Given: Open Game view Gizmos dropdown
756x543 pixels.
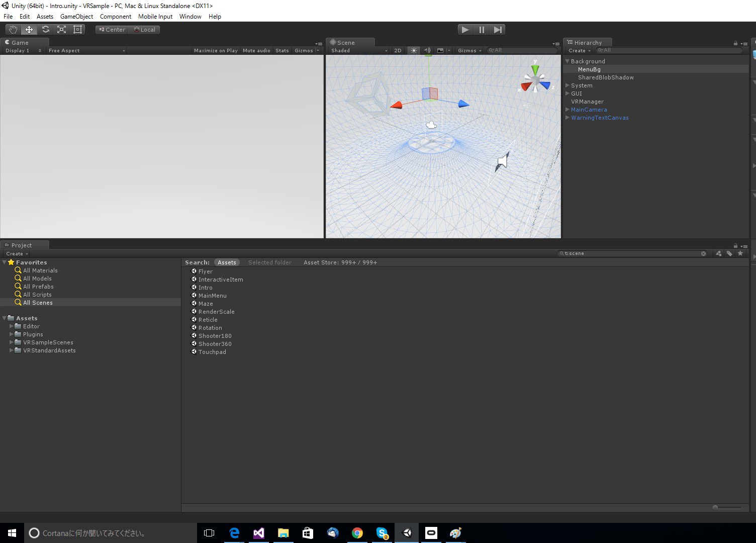Looking at the screenshot, I should 307,51.
